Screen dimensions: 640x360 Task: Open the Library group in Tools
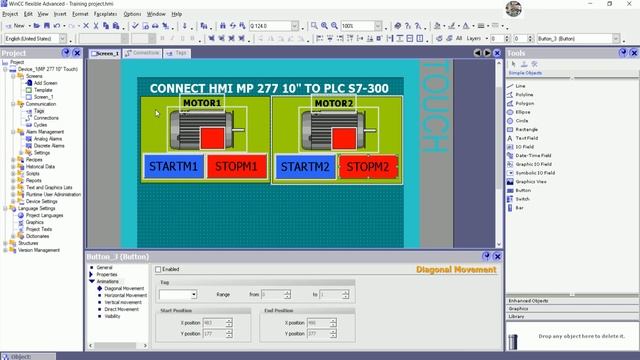click(572, 316)
